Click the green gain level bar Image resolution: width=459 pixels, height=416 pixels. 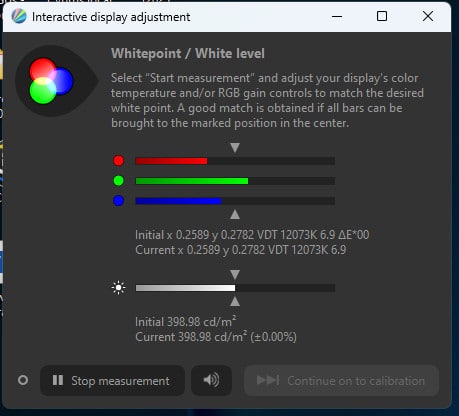235,181
